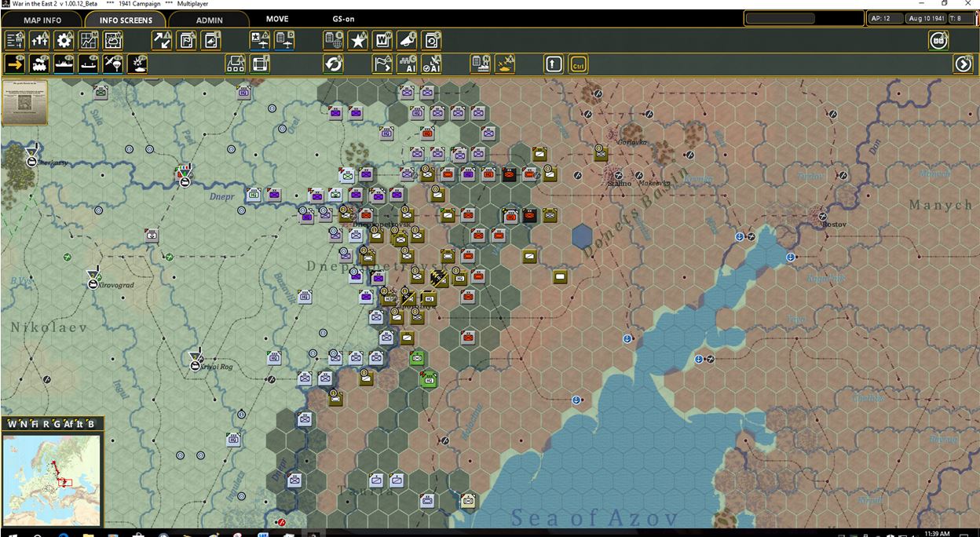Image resolution: width=980 pixels, height=537 pixels.
Task: Select the highlighted blue hex on map
Action: click(582, 236)
